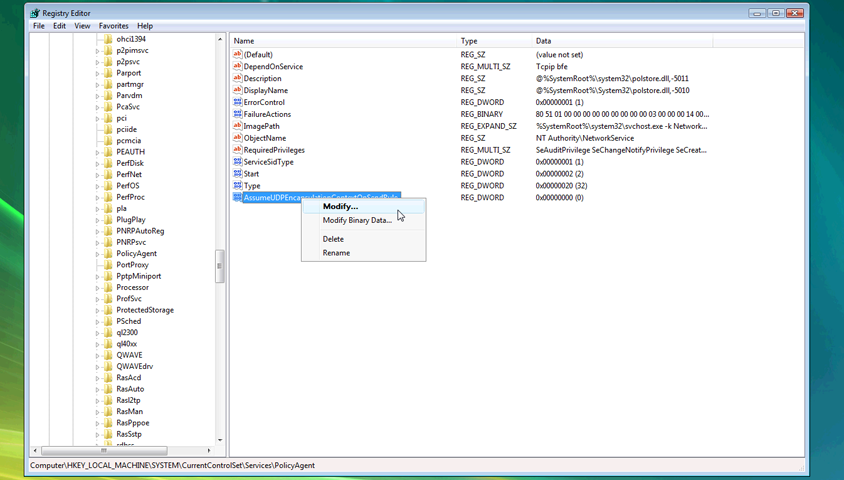Click the ErrorControl DWORD value icon
This screenshot has width=844, height=480.
pos(238,102)
